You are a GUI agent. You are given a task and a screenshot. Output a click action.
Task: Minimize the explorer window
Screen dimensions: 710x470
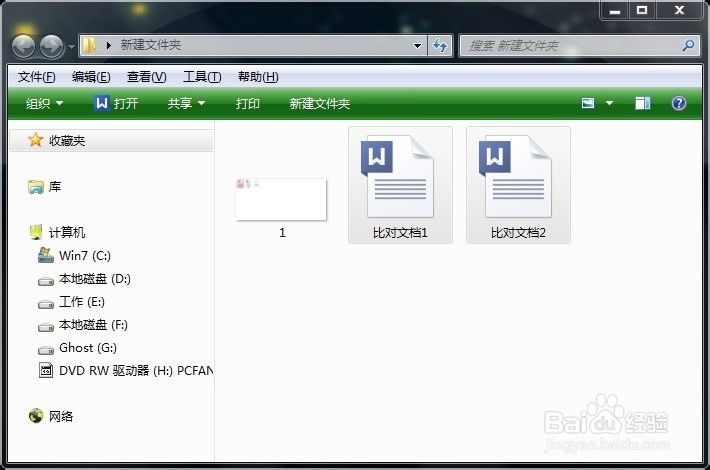614,10
